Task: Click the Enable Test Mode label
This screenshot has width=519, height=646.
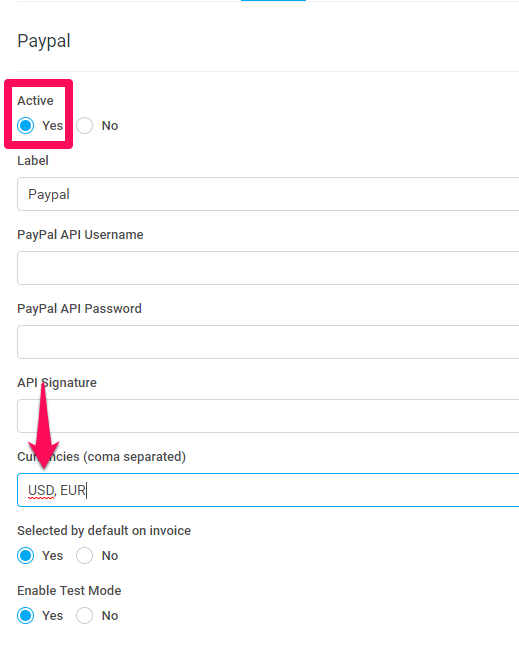Action: pyautogui.click(x=69, y=590)
